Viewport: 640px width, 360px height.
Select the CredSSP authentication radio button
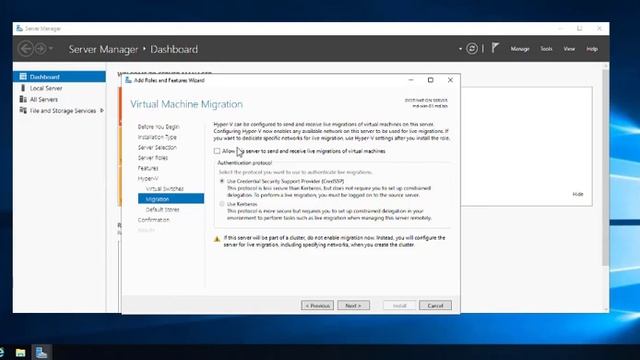click(x=222, y=181)
